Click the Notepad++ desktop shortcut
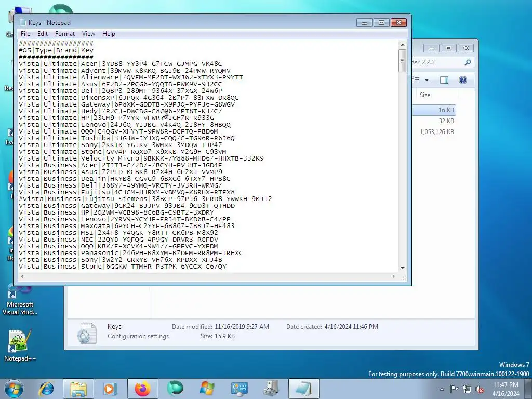532x399 pixels. pyautogui.click(x=20, y=345)
